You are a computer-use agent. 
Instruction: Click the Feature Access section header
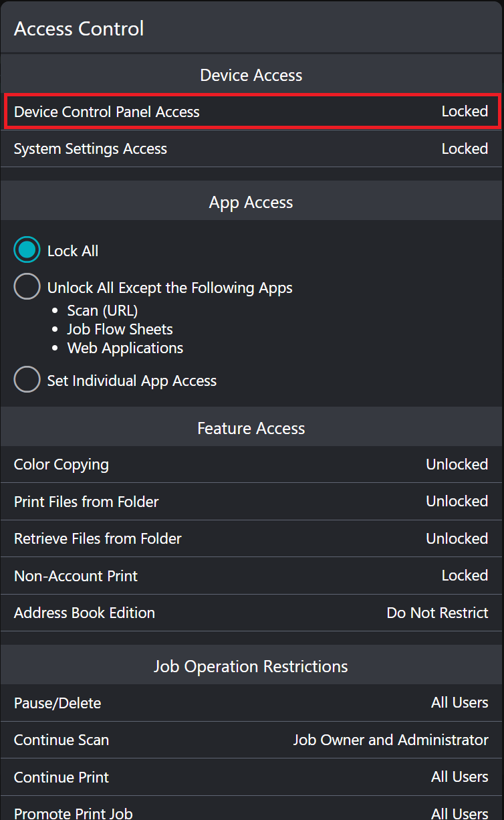(x=251, y=428)
